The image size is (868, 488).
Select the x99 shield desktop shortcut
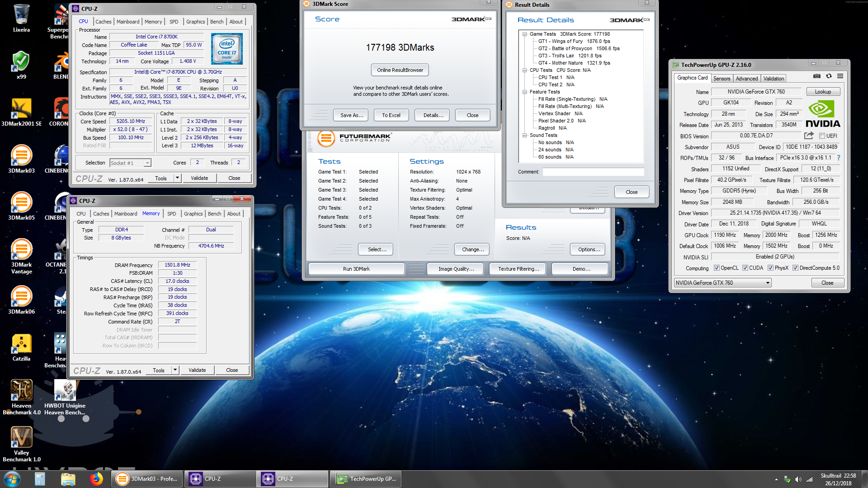[x=21, y=66]
